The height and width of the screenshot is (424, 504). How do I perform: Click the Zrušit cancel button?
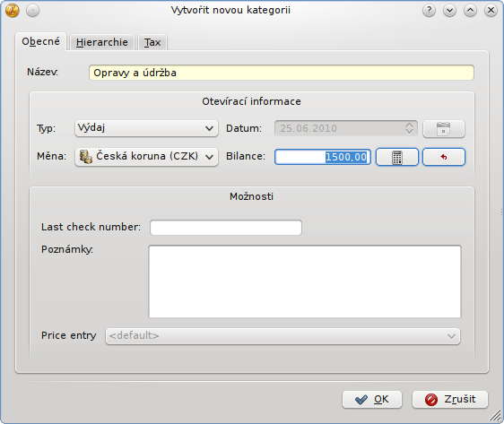coord(450,400)
